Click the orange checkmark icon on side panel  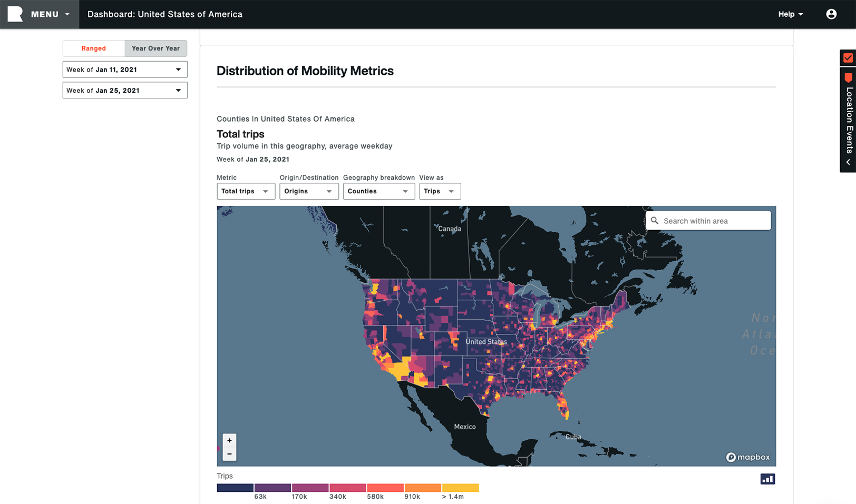[848, 58]
